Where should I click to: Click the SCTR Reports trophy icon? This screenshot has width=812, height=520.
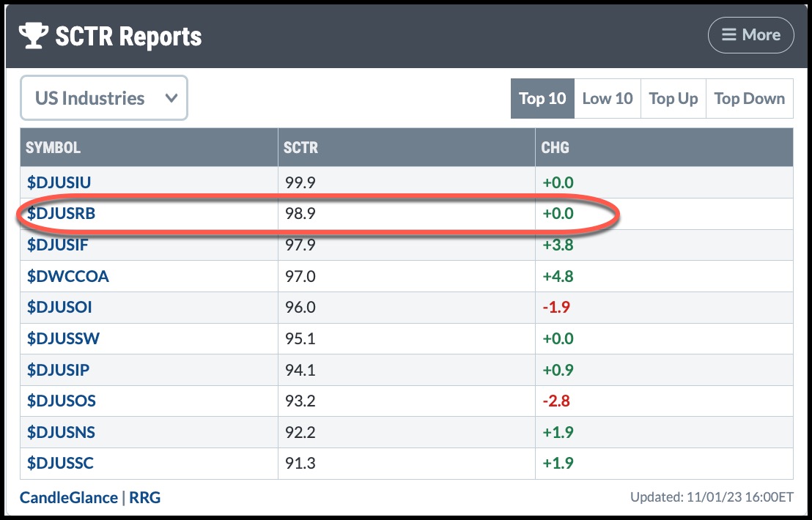[x=34, y=36]
